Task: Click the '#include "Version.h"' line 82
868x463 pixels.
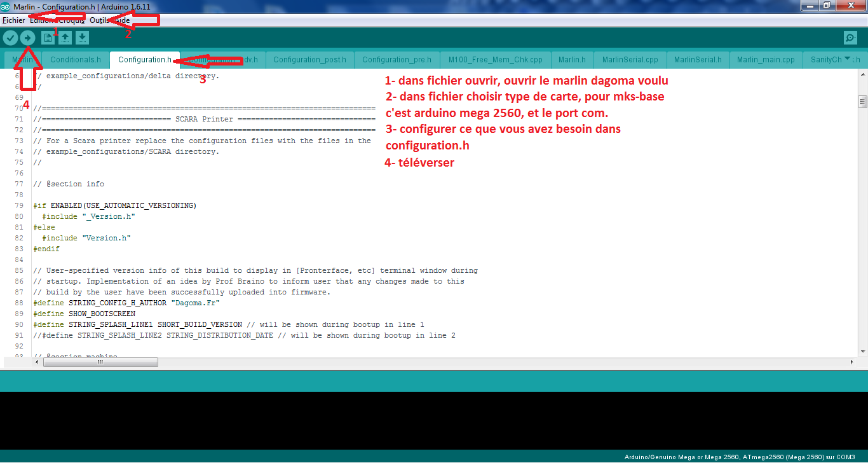Action: (x=86, y=238)
